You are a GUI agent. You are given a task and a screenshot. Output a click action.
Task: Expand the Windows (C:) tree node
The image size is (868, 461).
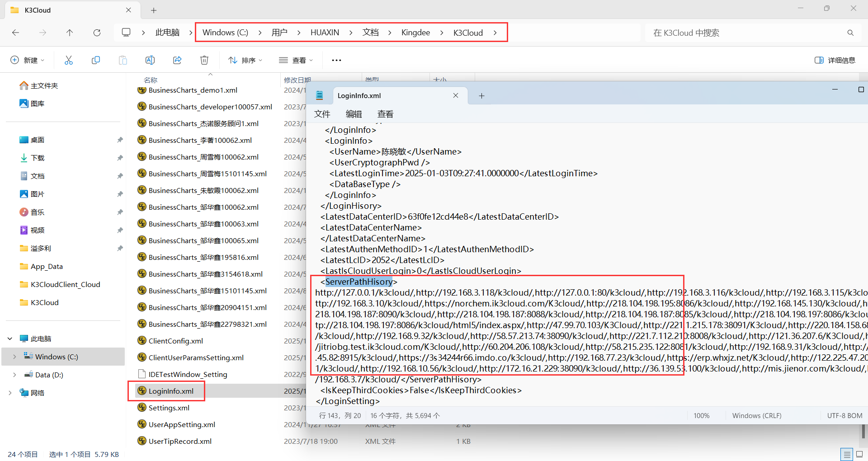[14, 357]
